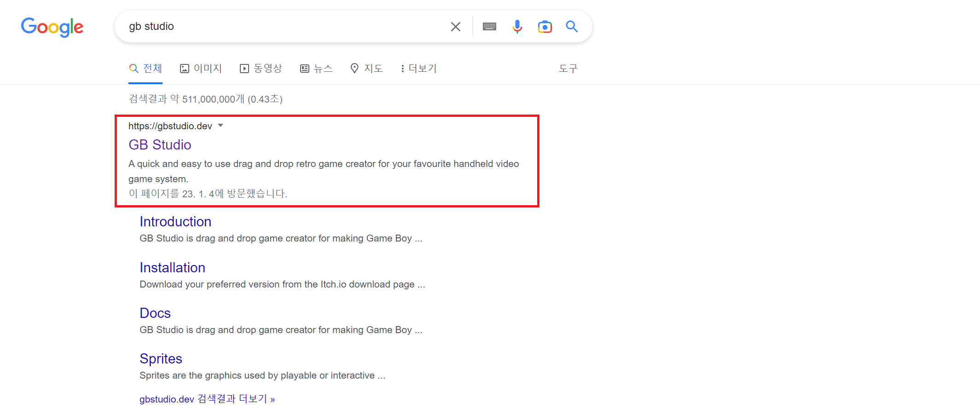Clear the search box with X icon
The image size is (980, 420).
point(455,27)
